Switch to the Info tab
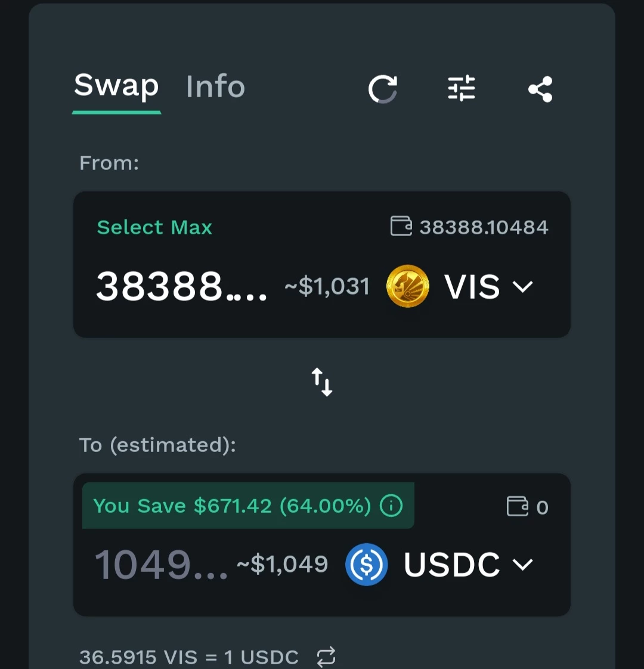 click(x=215, y=86)
